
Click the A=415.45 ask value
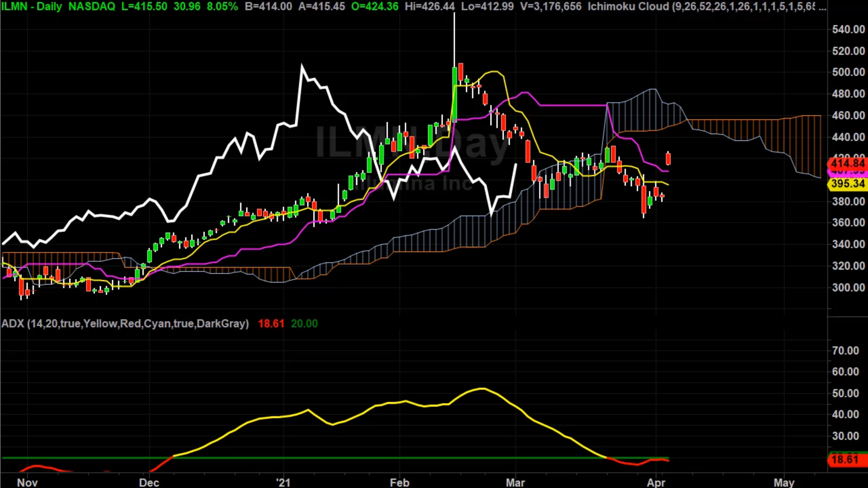pos(321,7)
